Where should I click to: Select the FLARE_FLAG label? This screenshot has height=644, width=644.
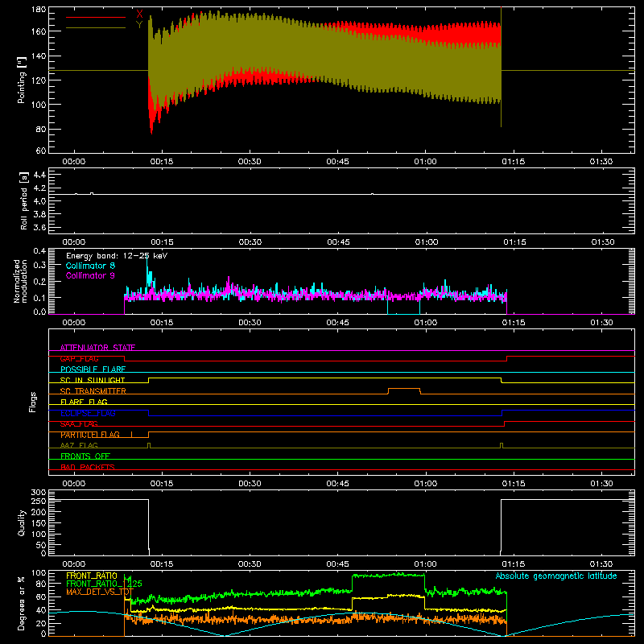click(84, 402)
